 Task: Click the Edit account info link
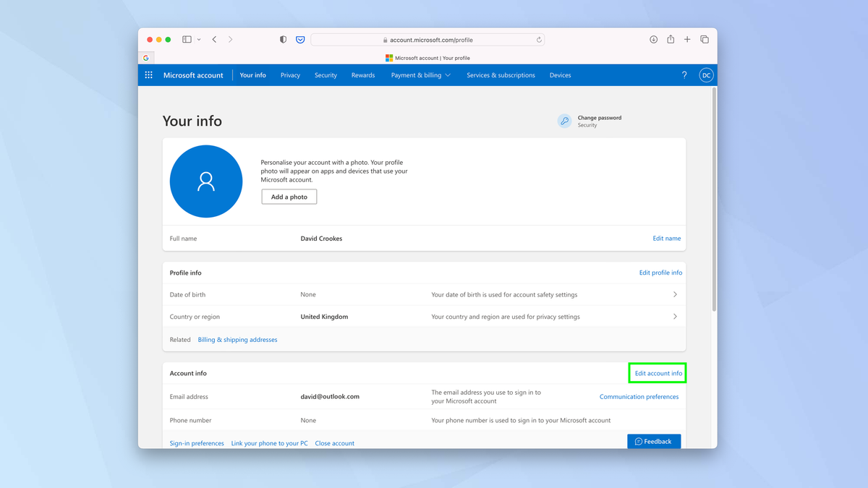(657, 372)
